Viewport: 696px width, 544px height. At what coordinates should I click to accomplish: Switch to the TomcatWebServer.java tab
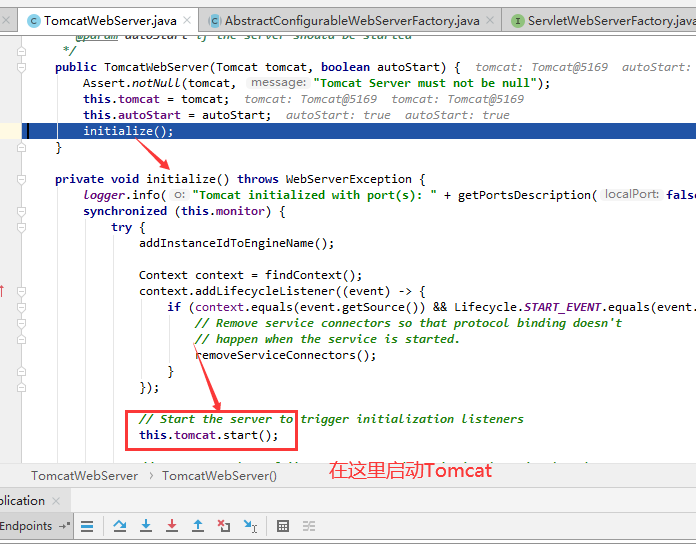coord(110,20)
